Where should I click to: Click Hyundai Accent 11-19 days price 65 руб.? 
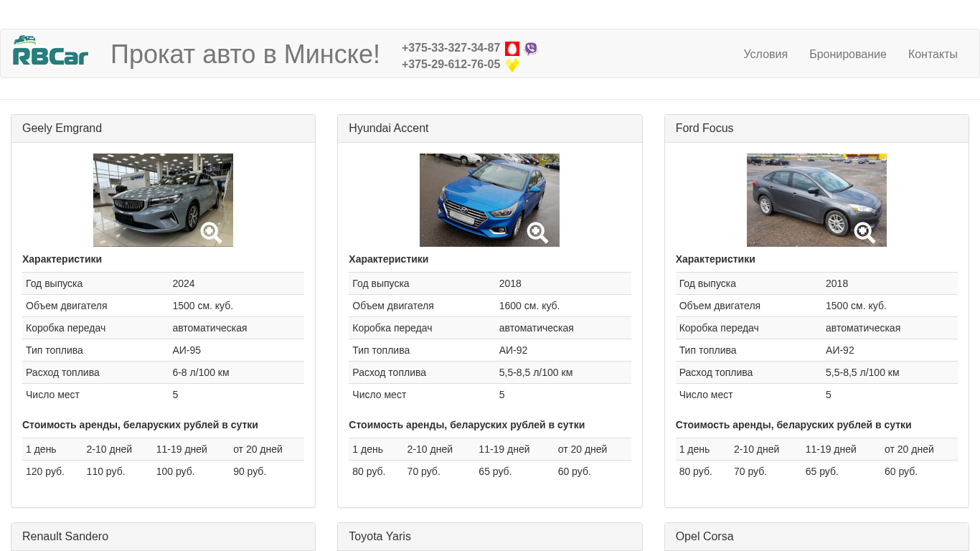[495, 471]
